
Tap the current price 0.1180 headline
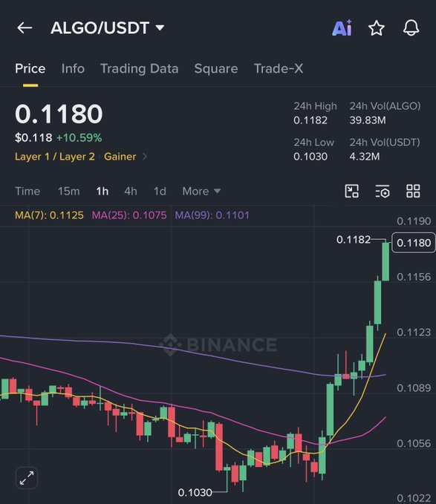tap(59, 114)
